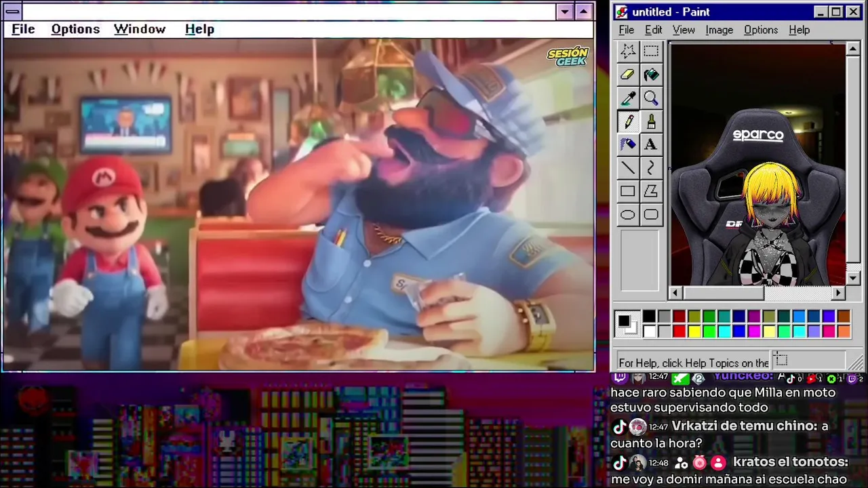Click Paint vertical scrollbar down arrow
The image size is (868, 488).
coord(854,278)
